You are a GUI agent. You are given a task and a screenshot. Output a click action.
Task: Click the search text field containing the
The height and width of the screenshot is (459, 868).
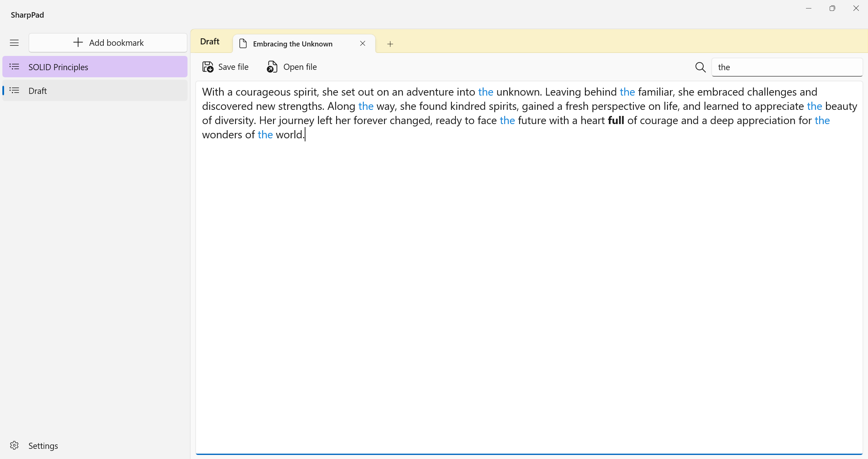[x=787, y=67]
